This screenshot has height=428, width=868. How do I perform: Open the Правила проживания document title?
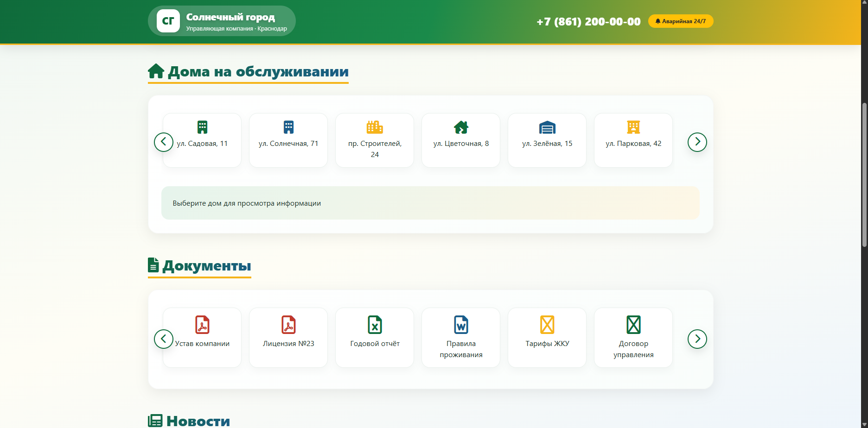pos(461,349)
